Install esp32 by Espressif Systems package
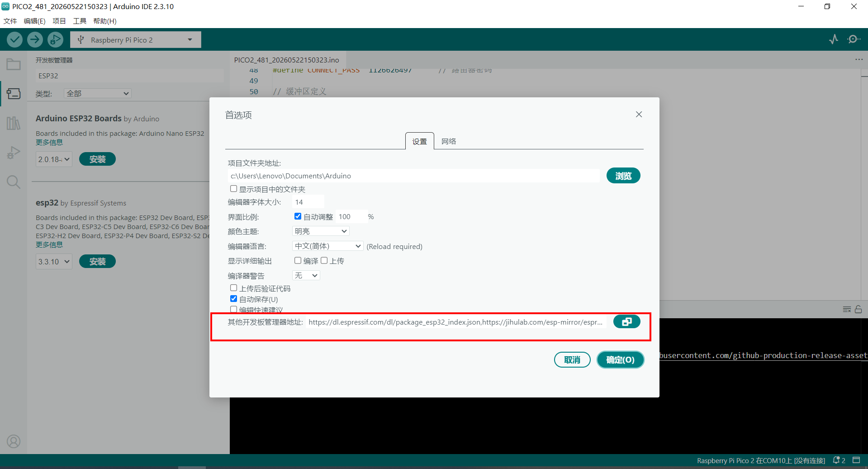The width and height of the screenshot is (868, 469). tap(97, 262)
